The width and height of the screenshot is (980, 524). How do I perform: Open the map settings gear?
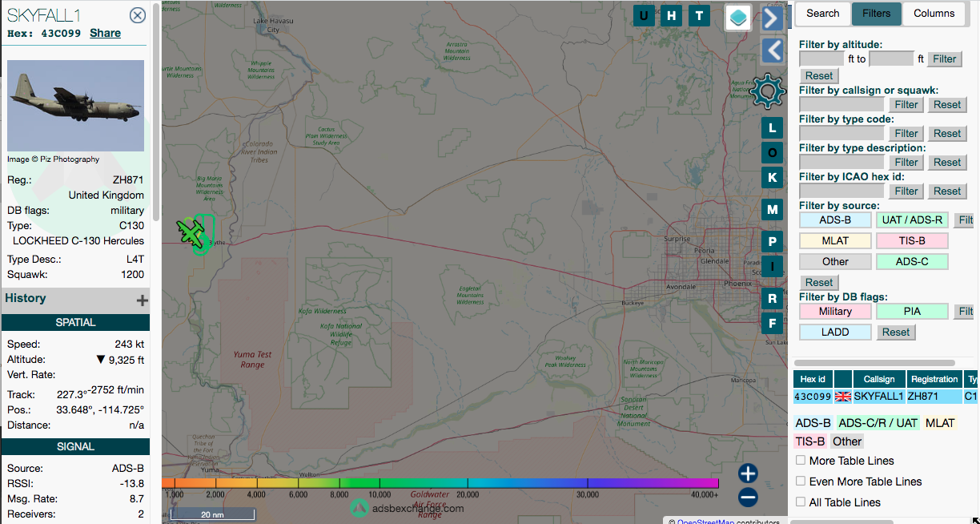point(768,91)
